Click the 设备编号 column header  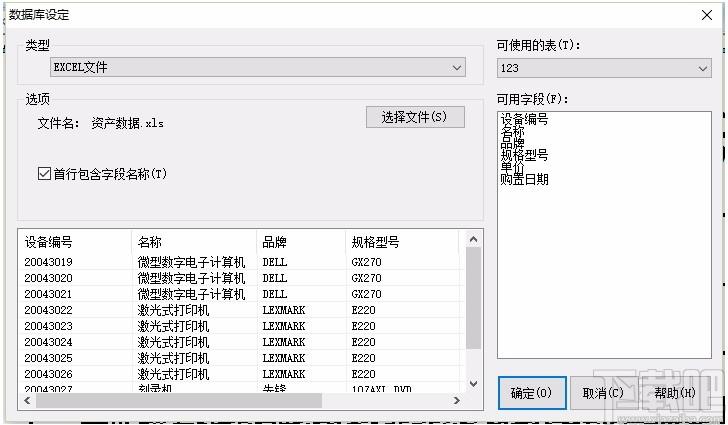click(74, 242)
